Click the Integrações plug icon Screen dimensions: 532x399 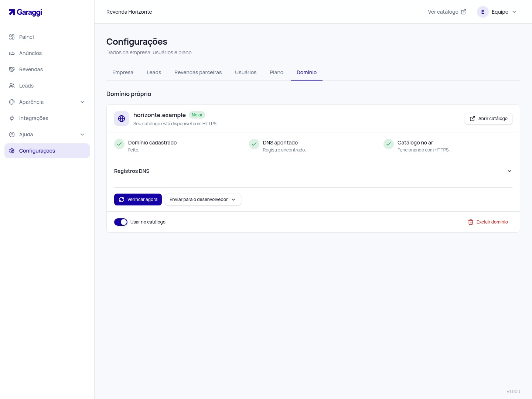pyautogui.click(x=12, y=118)
